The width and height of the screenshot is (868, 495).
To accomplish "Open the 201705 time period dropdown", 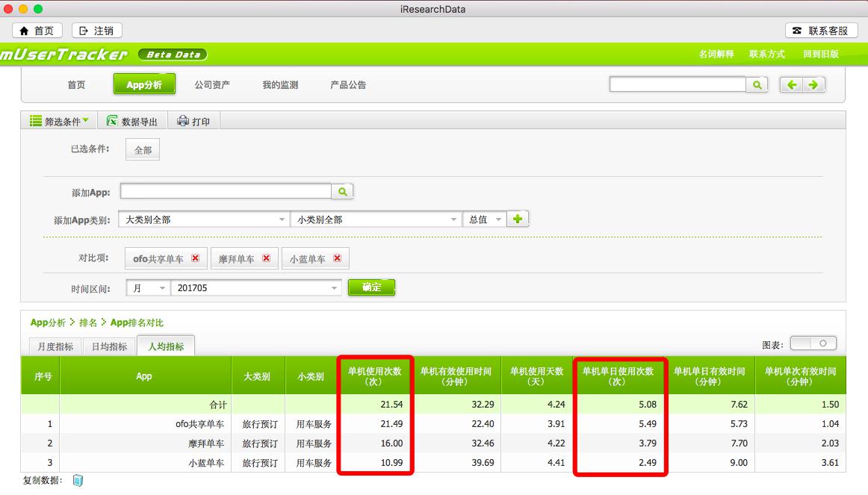I will click(334, 288).
